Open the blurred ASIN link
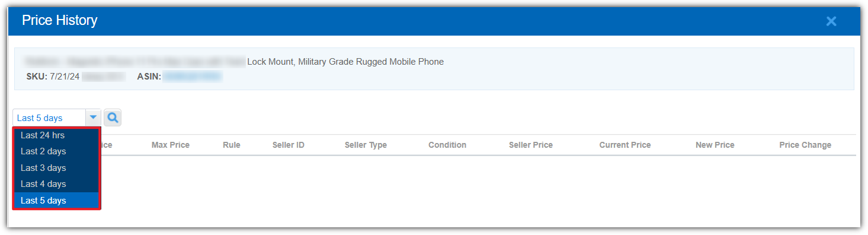The height and width of the screenshot is (235, 868). 193,77
